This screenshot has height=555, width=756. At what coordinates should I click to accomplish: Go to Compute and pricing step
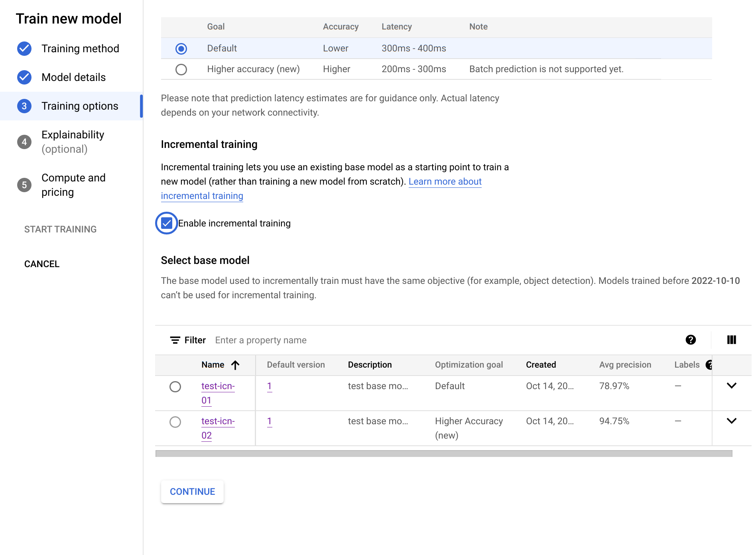(x=73, y=185)
